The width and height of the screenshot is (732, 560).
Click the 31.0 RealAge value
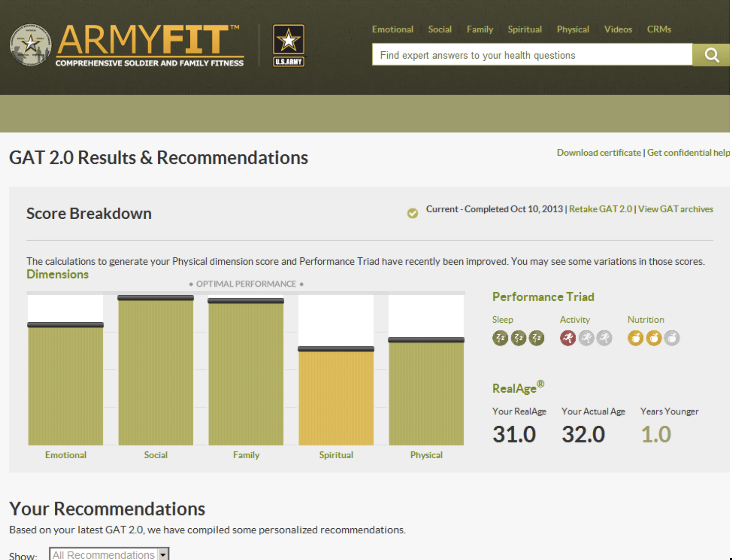coord(514,434)
